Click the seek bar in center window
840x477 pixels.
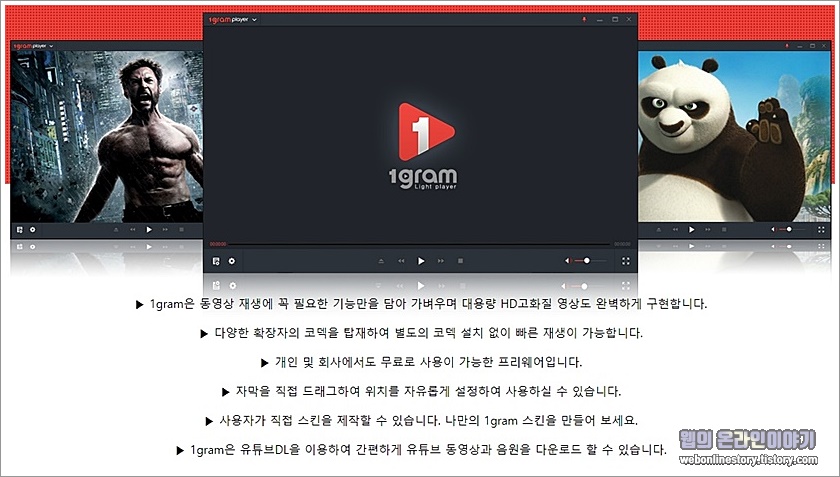click(418, 244)
